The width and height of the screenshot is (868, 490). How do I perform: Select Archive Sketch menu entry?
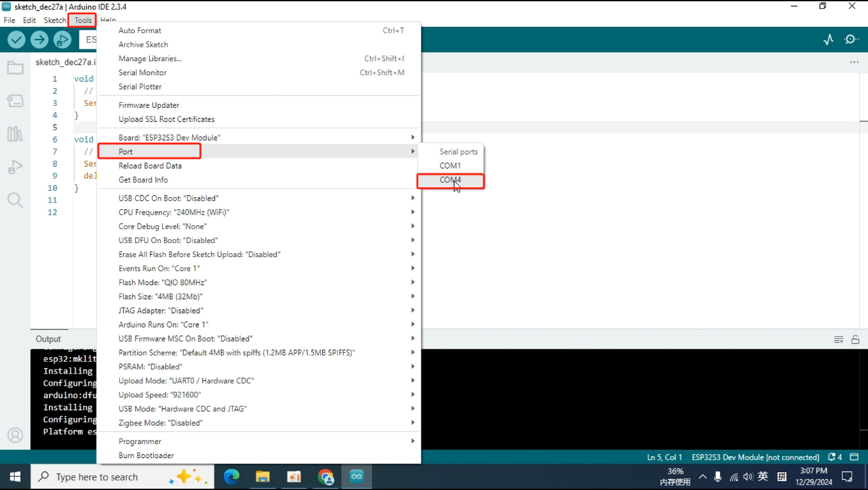(258, 45)
